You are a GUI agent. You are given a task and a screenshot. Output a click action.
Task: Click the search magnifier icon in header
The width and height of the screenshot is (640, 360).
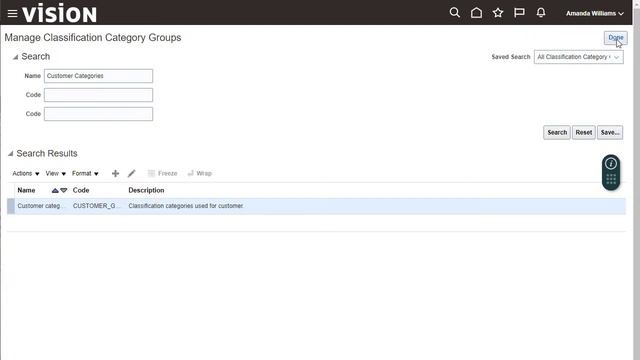(454, 13)
